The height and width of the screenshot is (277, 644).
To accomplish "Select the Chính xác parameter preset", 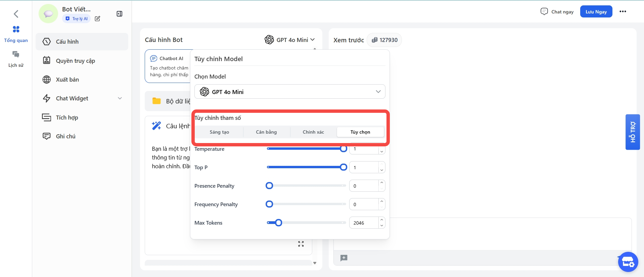I will click(313, 132).
